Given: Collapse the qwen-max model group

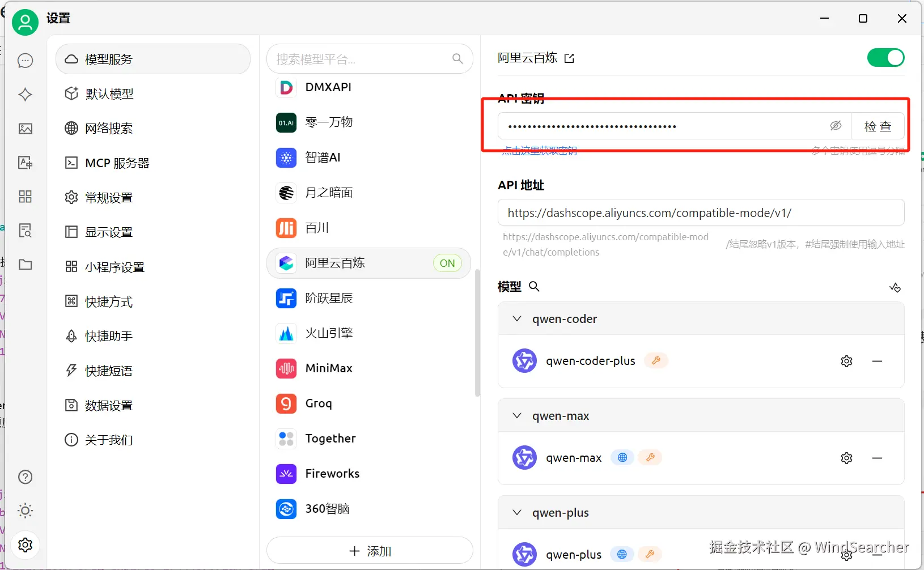Looking at the screenshot, I should (516, 416).
